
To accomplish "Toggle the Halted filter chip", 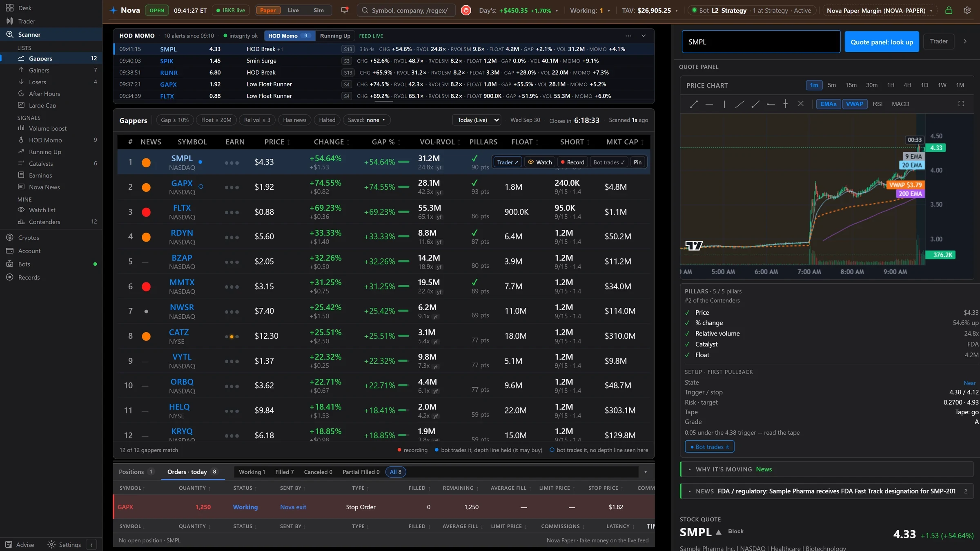I will (327, 120).
